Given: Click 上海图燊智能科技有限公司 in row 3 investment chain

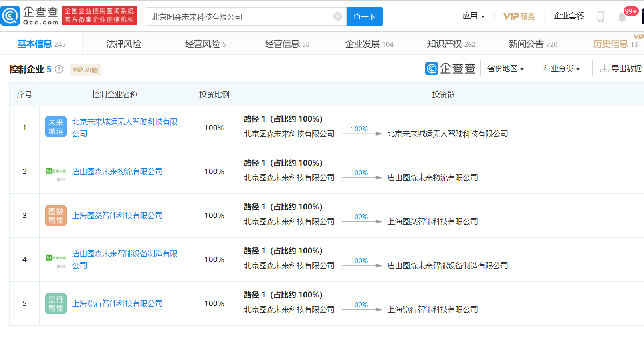Looking at the screenshot, I should (x=432, y=221).
